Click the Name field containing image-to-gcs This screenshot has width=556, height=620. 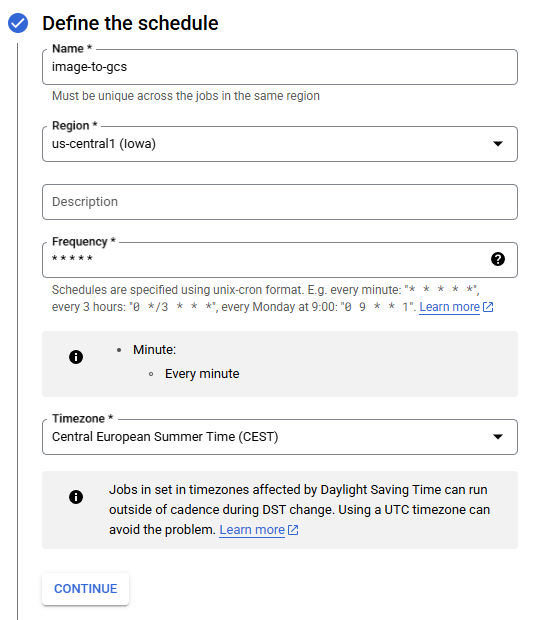(x=280, y=67)
